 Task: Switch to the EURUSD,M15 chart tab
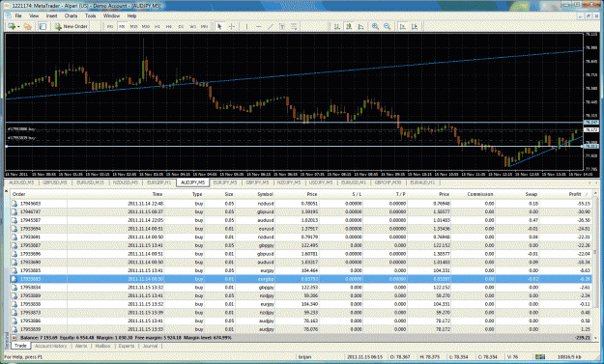pos(90,182)
